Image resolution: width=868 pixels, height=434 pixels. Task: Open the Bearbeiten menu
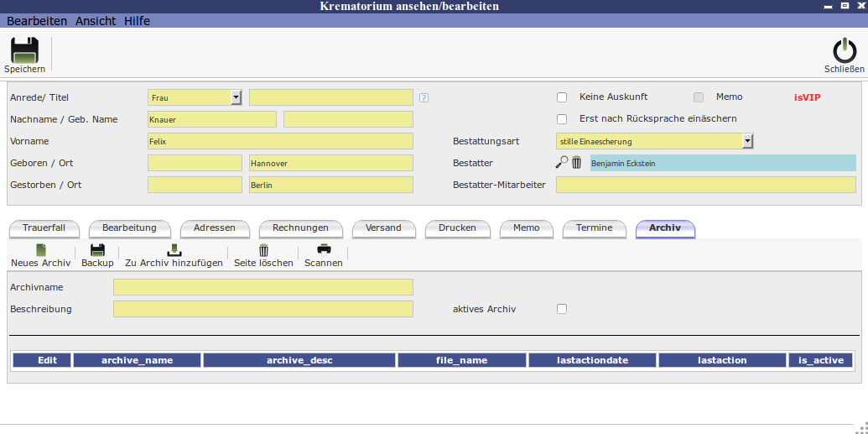tap(37, 21)
